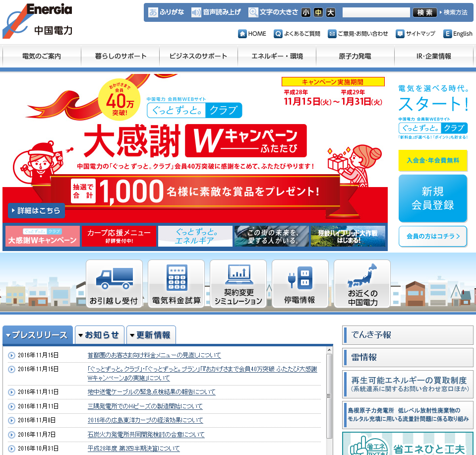This screenshot has width=476, height=455.
Task: Set text size to large (大)
Action: point(331,12)
